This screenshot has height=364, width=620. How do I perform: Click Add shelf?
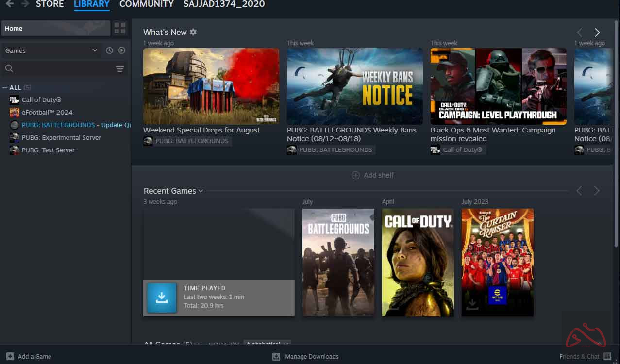pos(372,175)
